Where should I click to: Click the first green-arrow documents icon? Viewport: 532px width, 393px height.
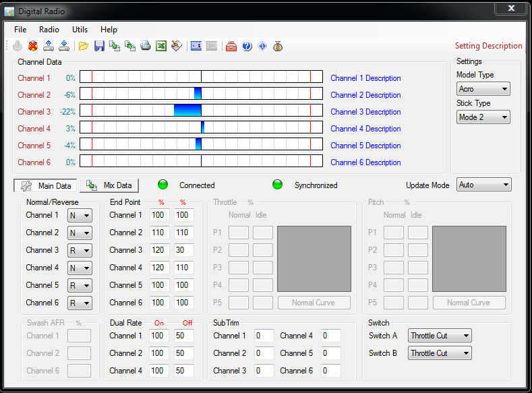(115, 46)
